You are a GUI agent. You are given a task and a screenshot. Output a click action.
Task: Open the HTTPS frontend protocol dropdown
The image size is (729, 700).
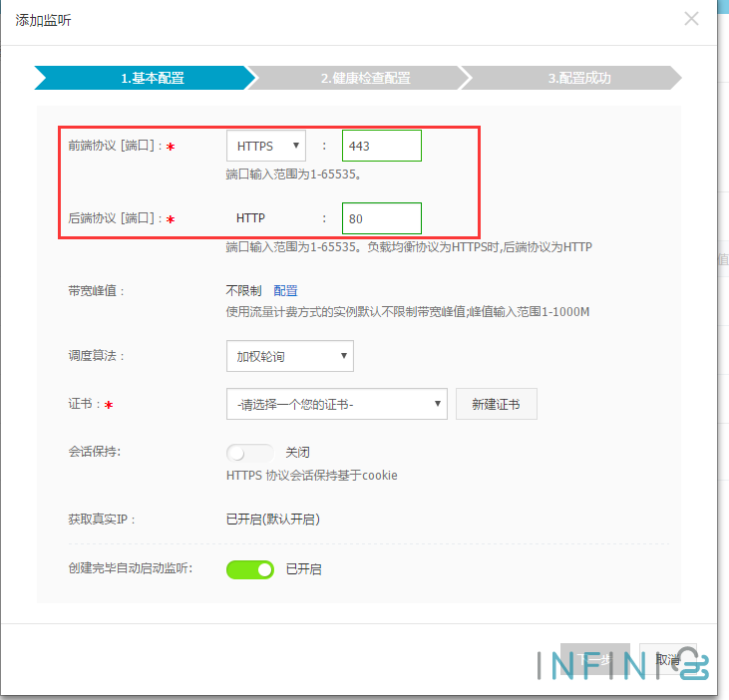pyautogui.click(x=266, y=146)
